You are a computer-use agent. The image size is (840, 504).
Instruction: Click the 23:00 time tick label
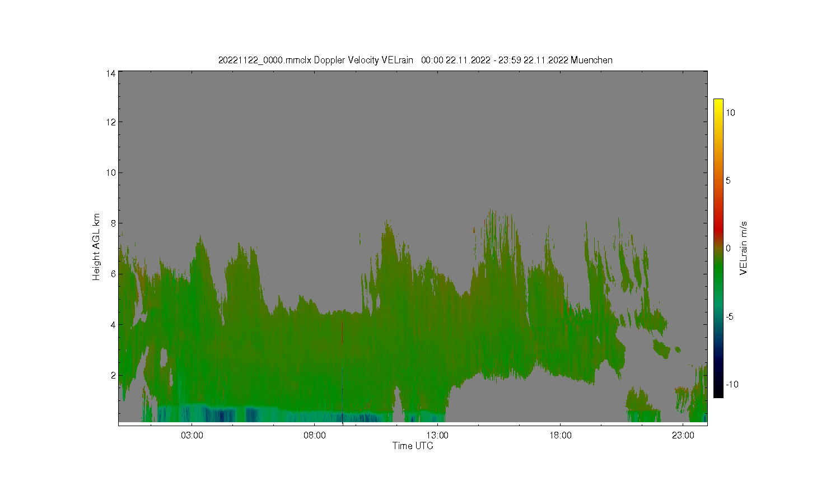coord(683,435)
